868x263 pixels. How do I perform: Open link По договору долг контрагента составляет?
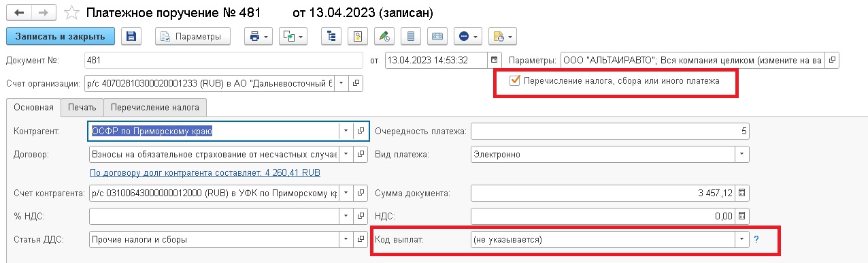[x=205, y=172]
